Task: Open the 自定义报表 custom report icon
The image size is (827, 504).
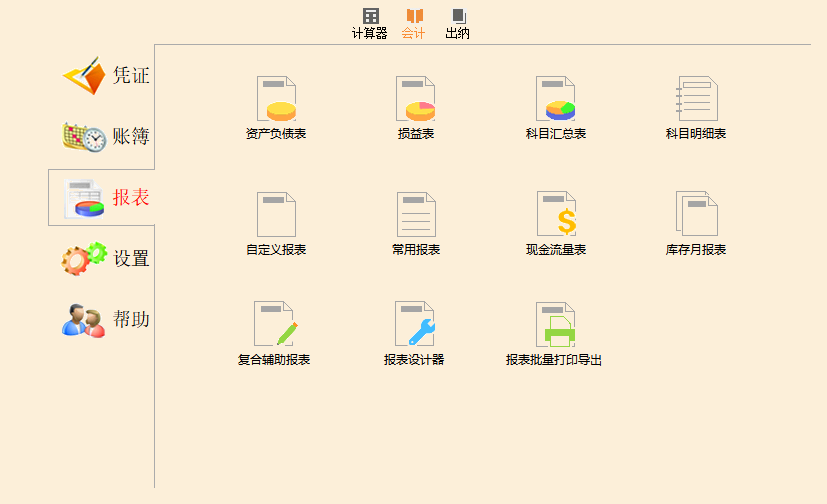Action: click(x=276, y=214)
